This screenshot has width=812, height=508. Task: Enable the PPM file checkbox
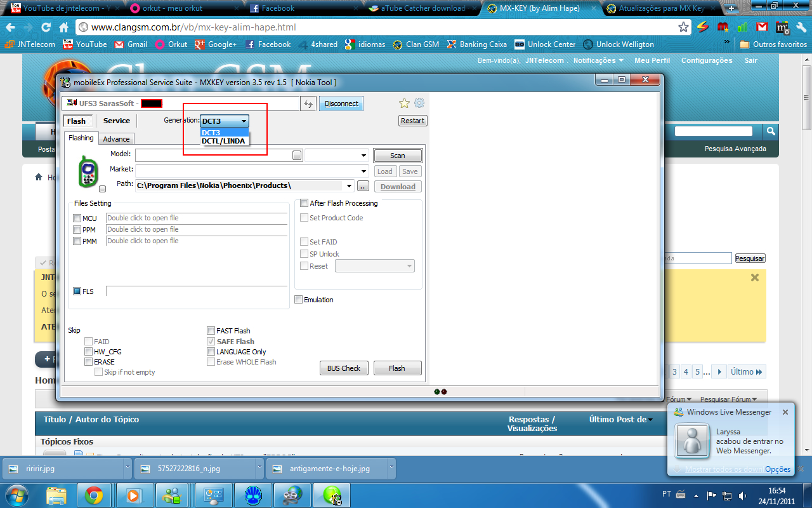point(77,230)
